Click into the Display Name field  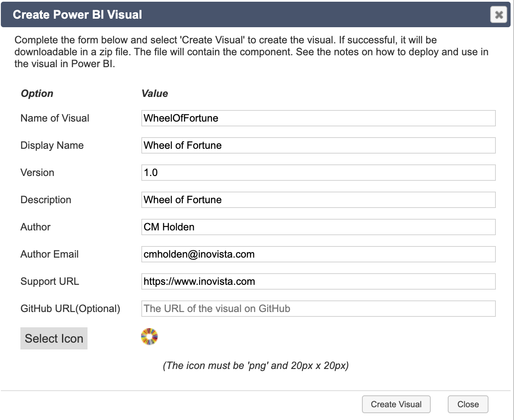(x=318, y=145)
